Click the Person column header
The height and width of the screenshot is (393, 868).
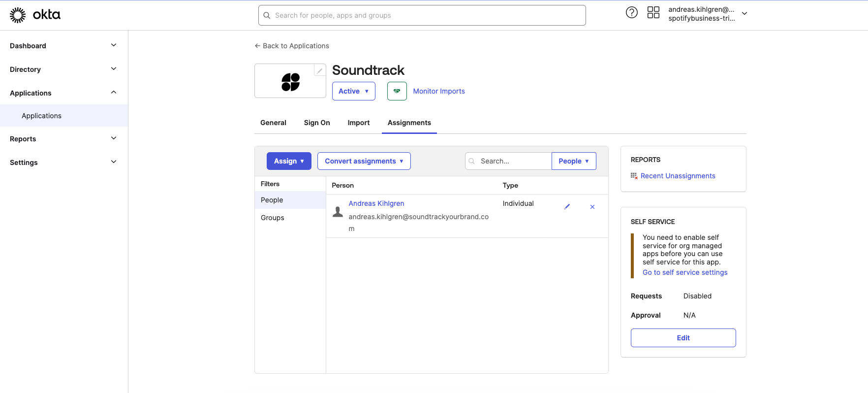(343, 185)
